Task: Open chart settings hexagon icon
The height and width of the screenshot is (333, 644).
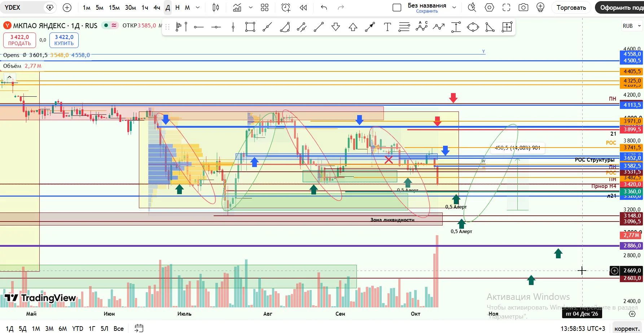Action: (489, 7)
